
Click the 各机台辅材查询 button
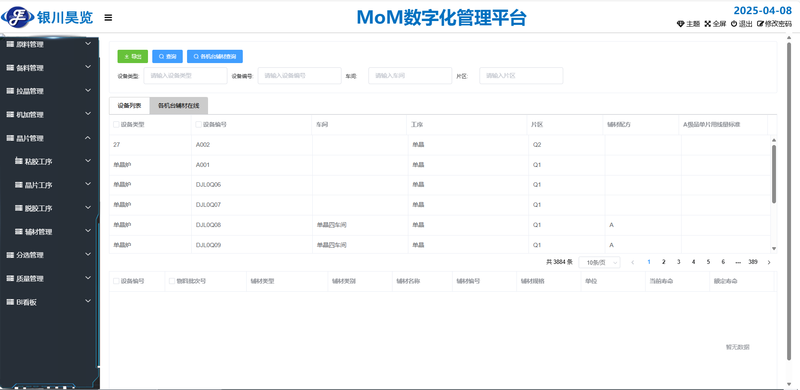click(215, 56)
